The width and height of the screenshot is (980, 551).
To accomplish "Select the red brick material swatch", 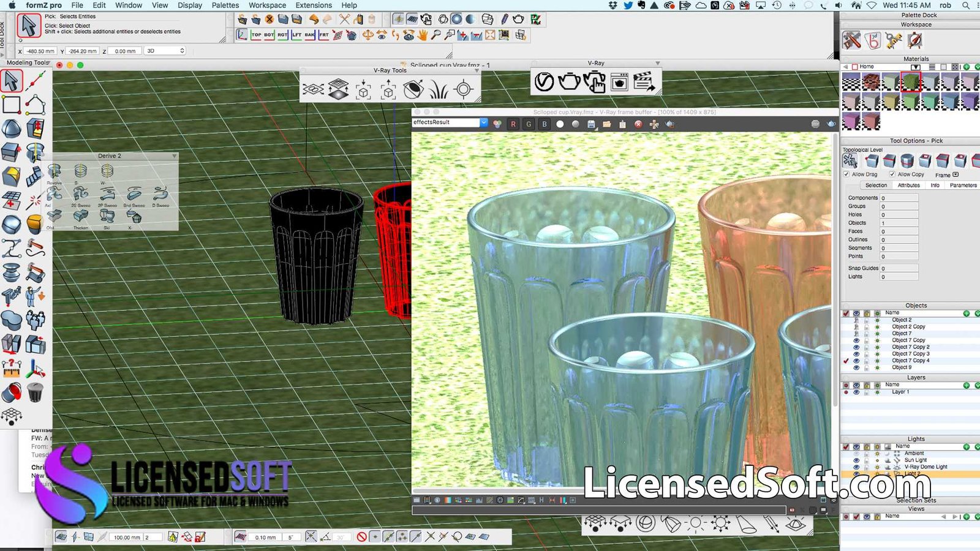I will pyautogui.click(x=871, y=81).
